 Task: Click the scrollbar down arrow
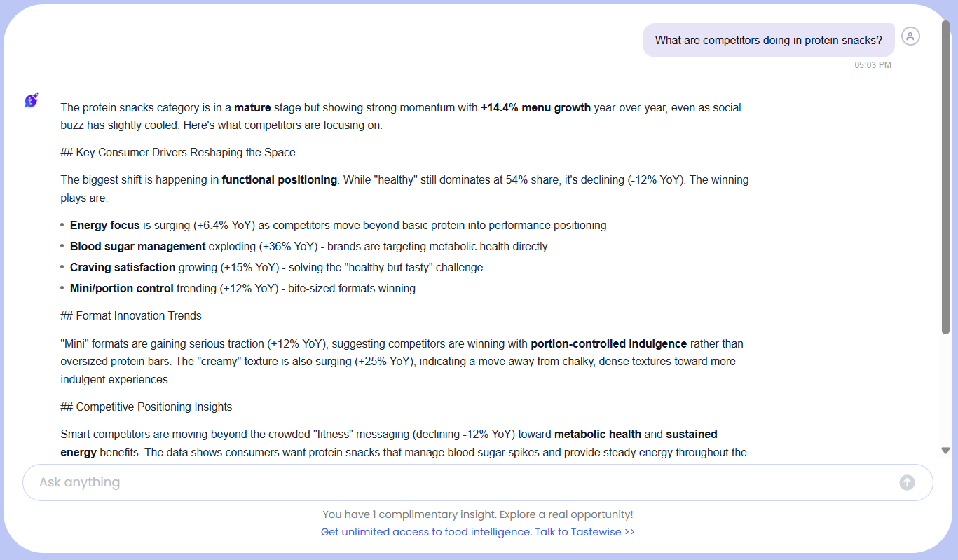tap(945, 451)
